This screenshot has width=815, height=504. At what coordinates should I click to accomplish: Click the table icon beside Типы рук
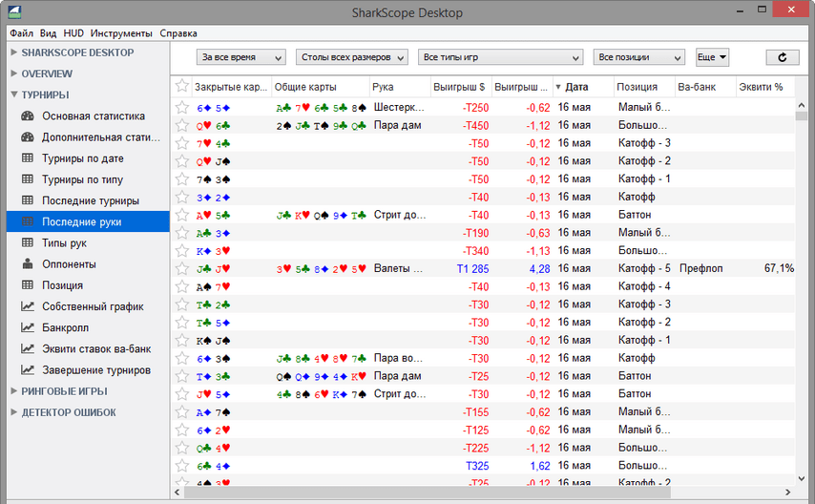point(28,242)
